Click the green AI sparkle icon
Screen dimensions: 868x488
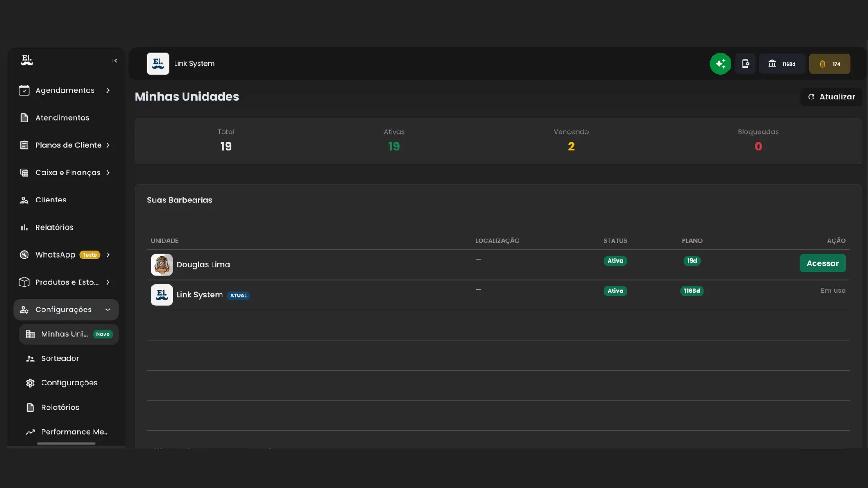[720, 64]
